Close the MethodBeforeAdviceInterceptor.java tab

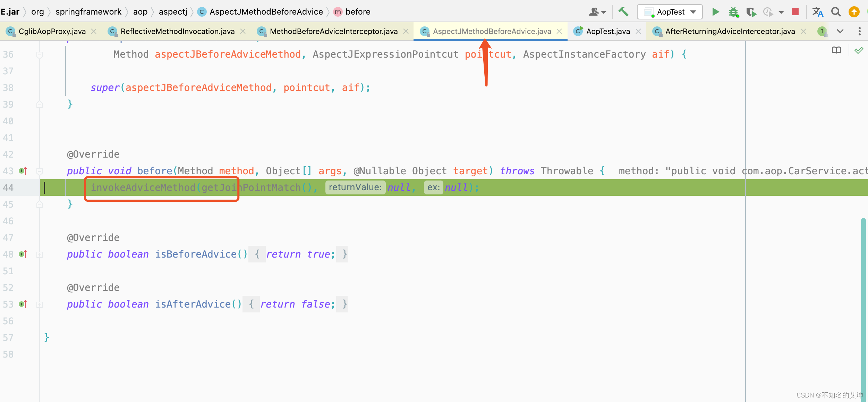(x=406, y=31)
